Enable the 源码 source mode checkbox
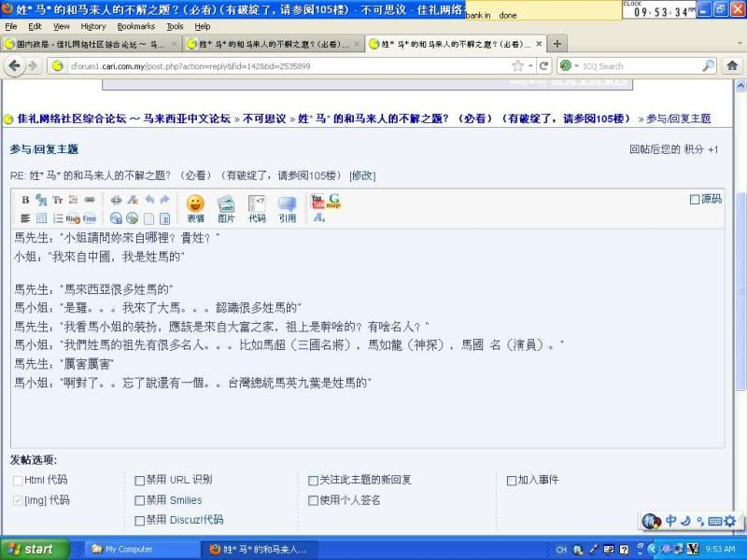Image resolution: width=747 pixels, height=560 pixels. (695, 199)
